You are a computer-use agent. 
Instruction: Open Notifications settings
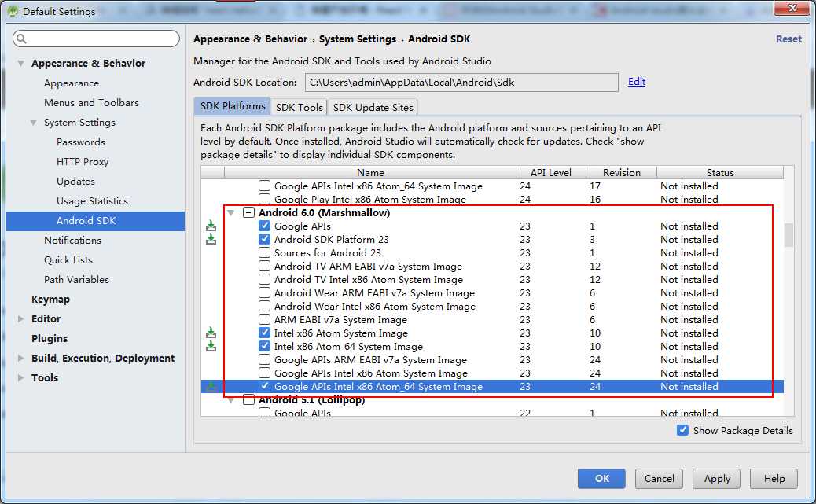72,240
